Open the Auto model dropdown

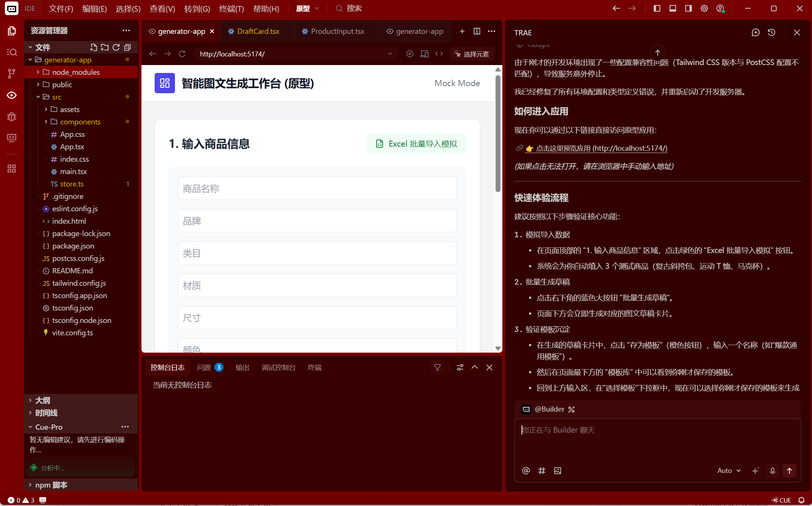[x=729, y=471]
